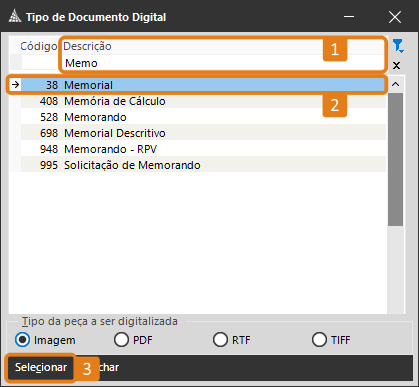Screen dimensions: 419x387
Task: Select row 948 Memorando - RPV
Action: tap(203, 149)
